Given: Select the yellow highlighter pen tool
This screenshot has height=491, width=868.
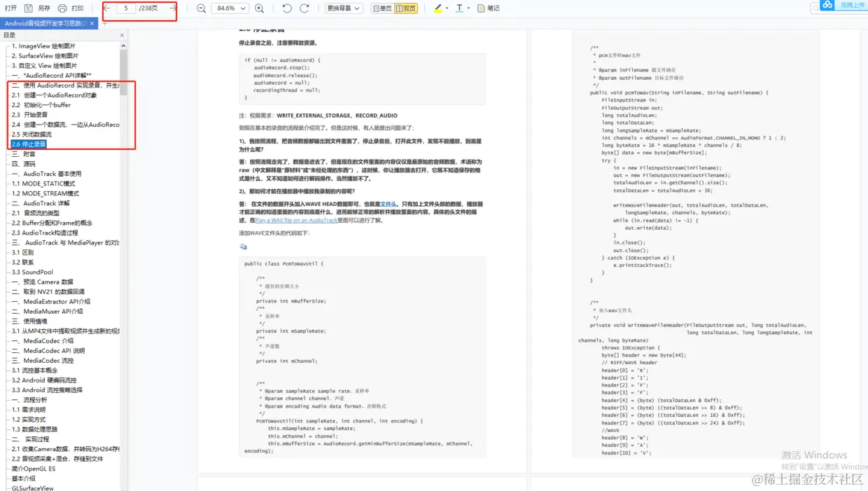Looking at the screenshot, I should click(438, 8).
